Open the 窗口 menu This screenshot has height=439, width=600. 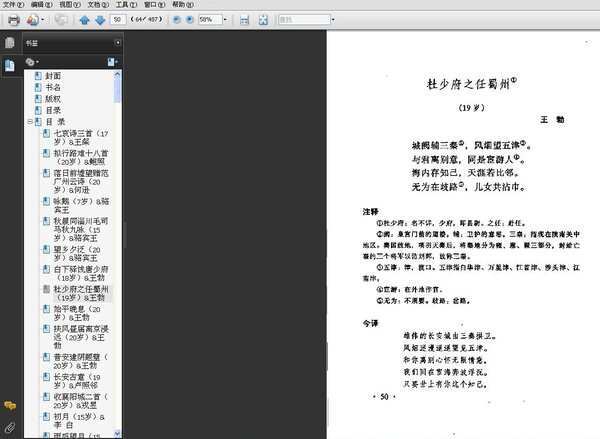(x=155, y=5)
